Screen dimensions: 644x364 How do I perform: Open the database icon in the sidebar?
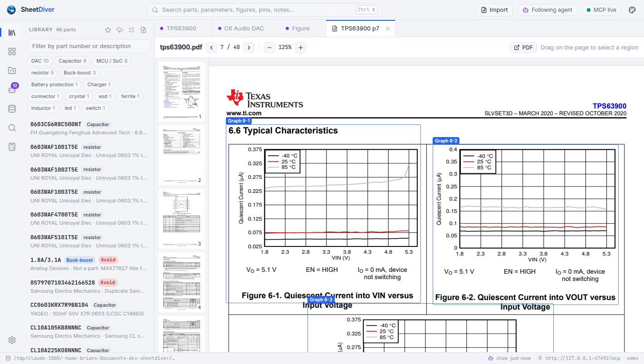pos(12,108)
